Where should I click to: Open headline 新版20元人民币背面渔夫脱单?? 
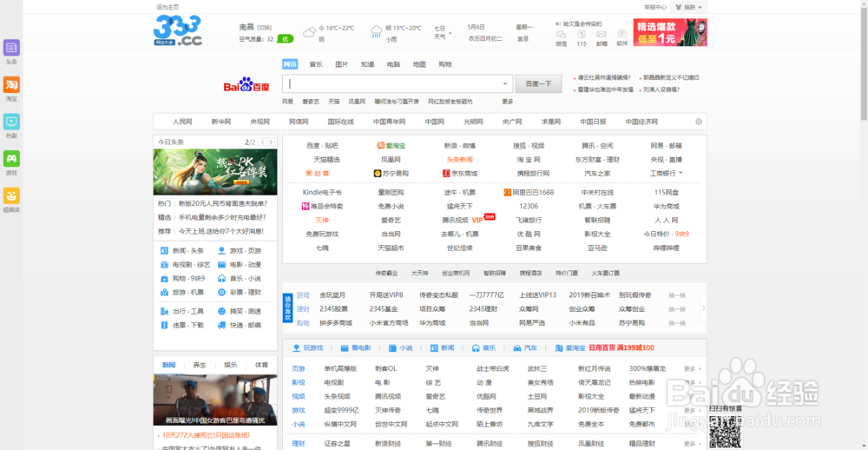pyautogui.click(x=222, y=203)
